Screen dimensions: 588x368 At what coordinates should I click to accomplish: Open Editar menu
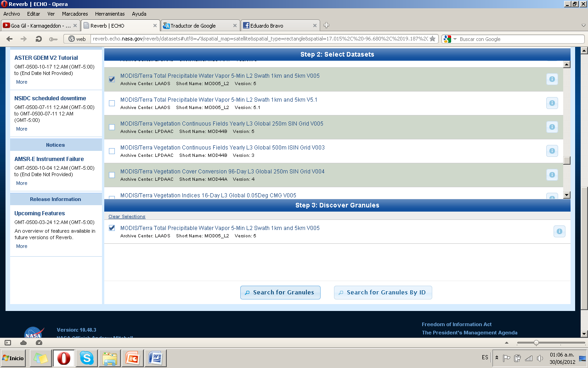[x=34, y=14]
